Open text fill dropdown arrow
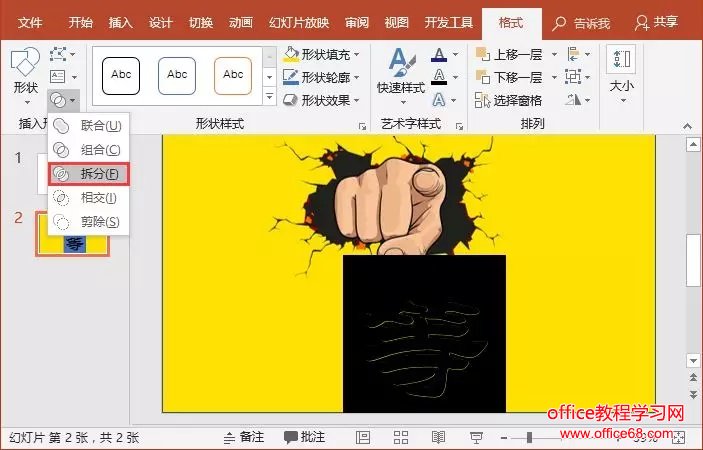The image size is (703, 450). (x=456, y=54)
